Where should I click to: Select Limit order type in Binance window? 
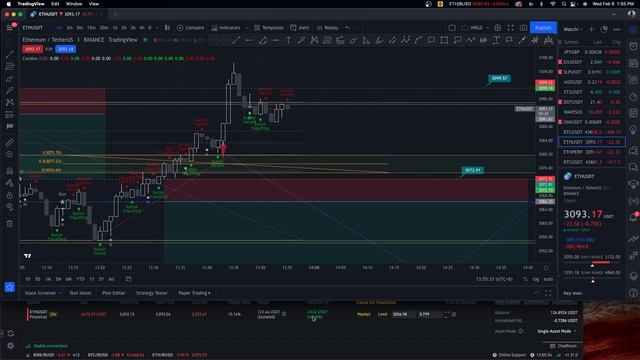coord(382,314)
